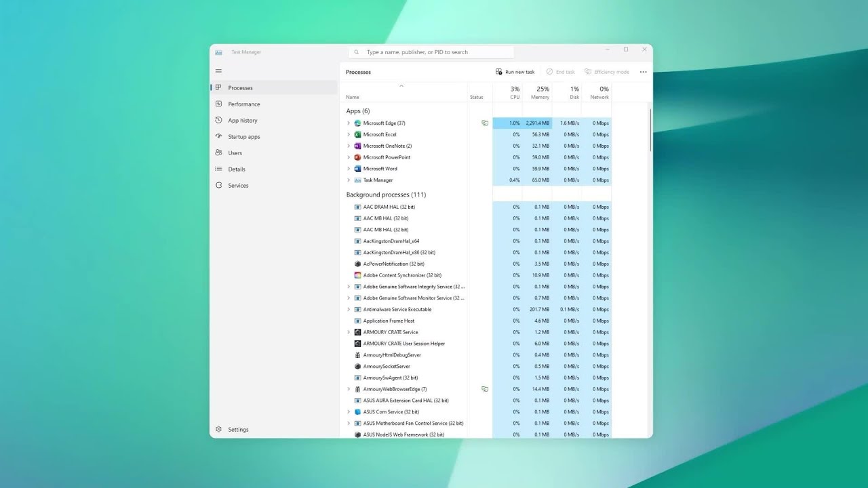The image size is (868, 488).
Task: Click Edge's efficiency mode leaf icon
Action: pos(485,123)
